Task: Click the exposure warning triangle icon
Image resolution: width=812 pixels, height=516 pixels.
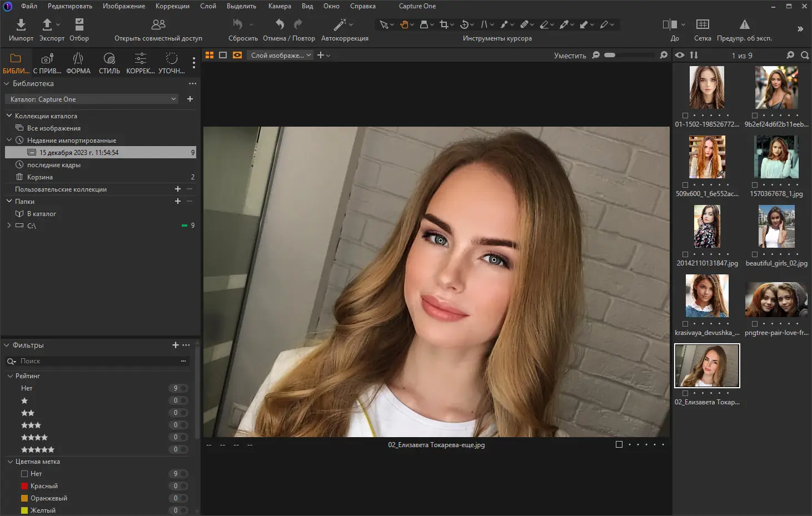Action: pos(744,24)
